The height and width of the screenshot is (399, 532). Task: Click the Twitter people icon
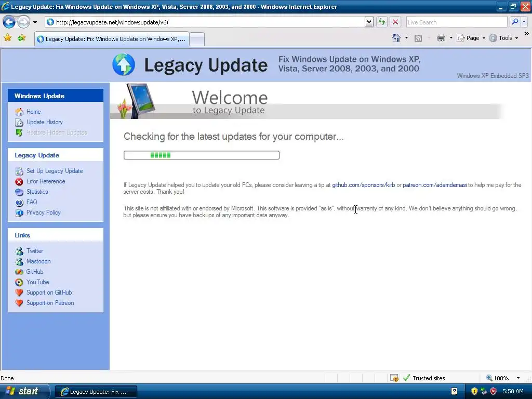19,251
